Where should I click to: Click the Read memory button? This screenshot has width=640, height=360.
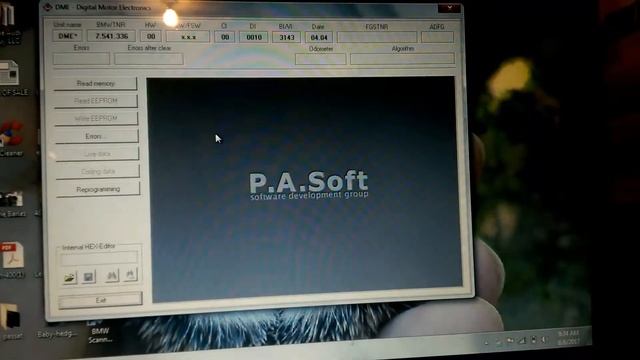coord(96,83)
